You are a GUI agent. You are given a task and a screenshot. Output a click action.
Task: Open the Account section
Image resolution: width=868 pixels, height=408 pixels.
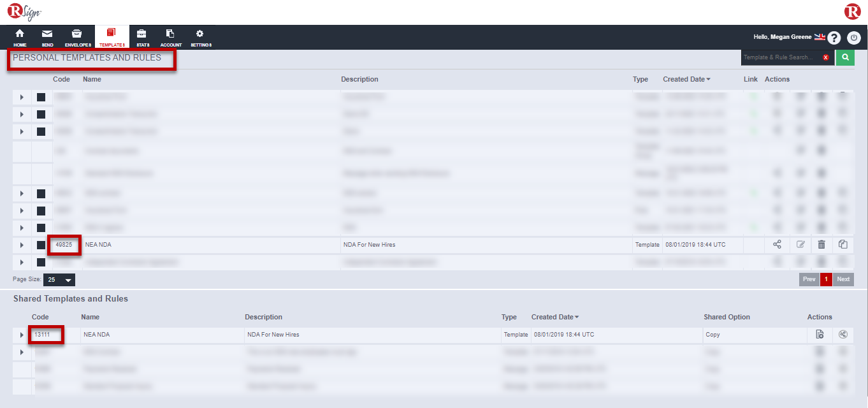coord(171,38)
